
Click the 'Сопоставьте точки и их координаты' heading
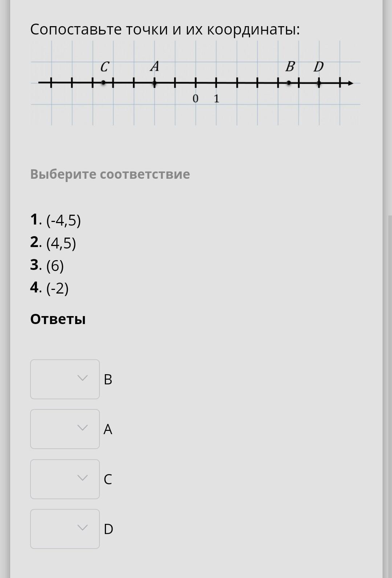click(165, 29)
